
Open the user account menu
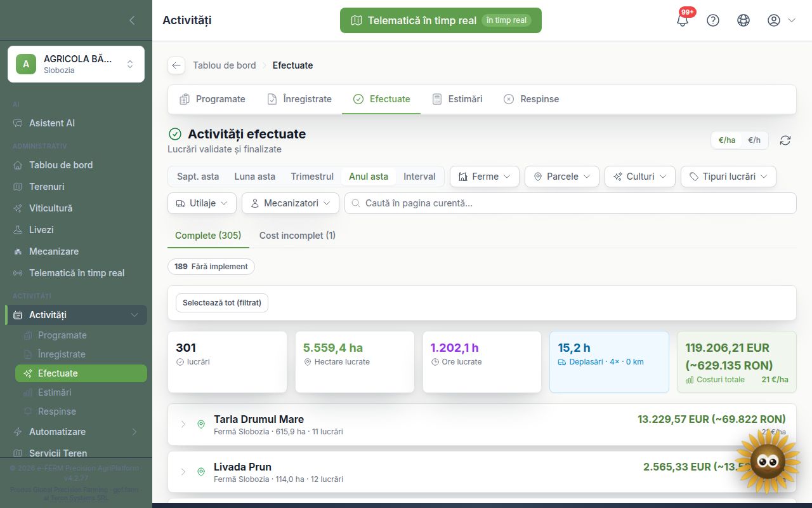781,20
